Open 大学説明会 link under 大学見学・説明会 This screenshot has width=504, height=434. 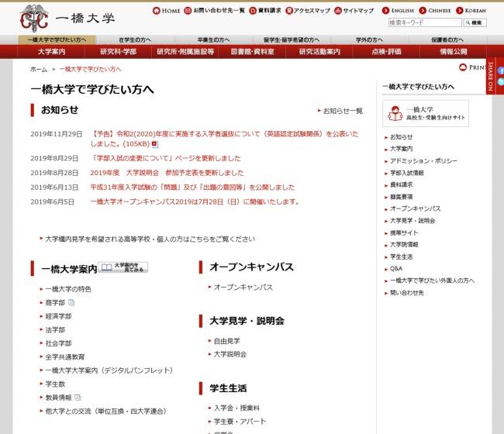click(230, 354)
